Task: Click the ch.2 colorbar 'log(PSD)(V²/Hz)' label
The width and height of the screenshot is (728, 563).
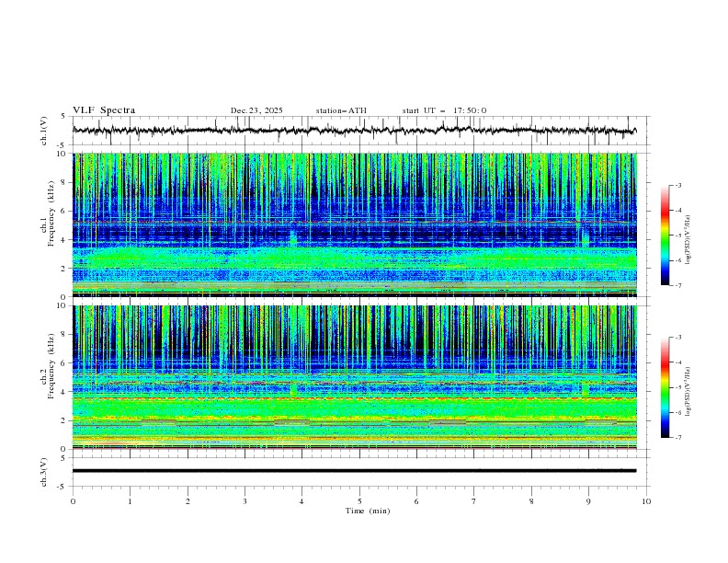Action: pos(688,391)
